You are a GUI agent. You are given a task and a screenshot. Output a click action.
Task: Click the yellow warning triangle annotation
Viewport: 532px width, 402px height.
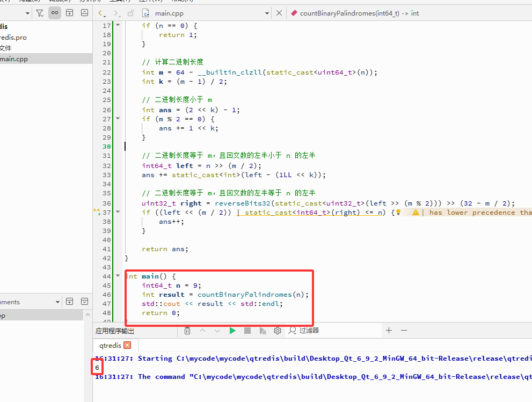[416, 213]
